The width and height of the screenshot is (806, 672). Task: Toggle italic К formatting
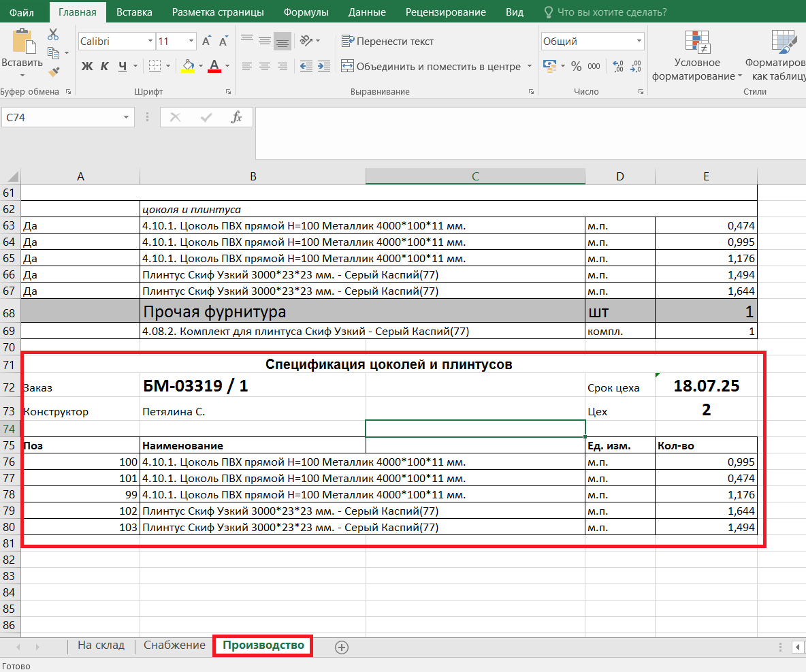click(x=105, y=66)
